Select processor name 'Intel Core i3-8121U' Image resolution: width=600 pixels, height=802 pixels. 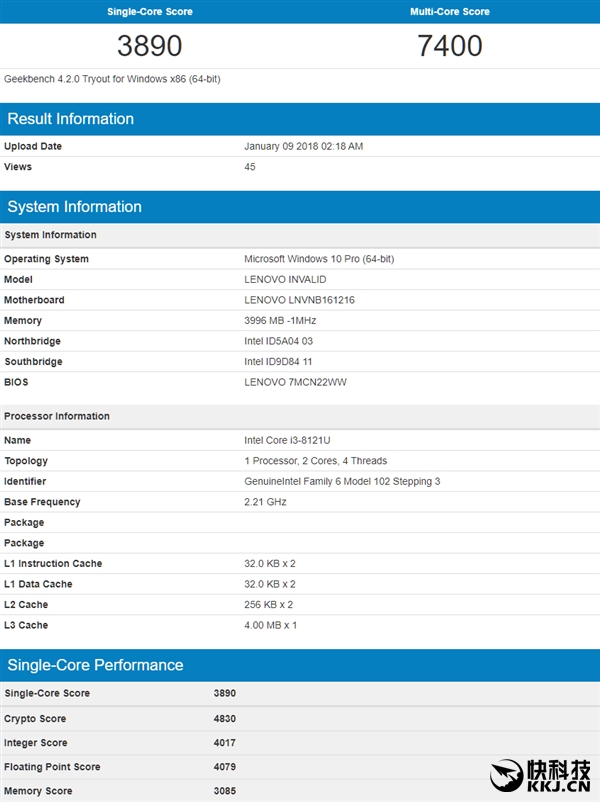(x=287, y=440)
